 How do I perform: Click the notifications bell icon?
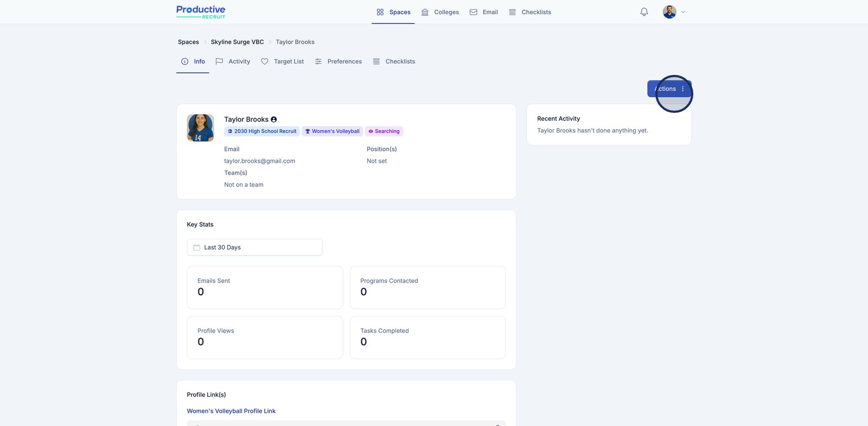[644, 12]
